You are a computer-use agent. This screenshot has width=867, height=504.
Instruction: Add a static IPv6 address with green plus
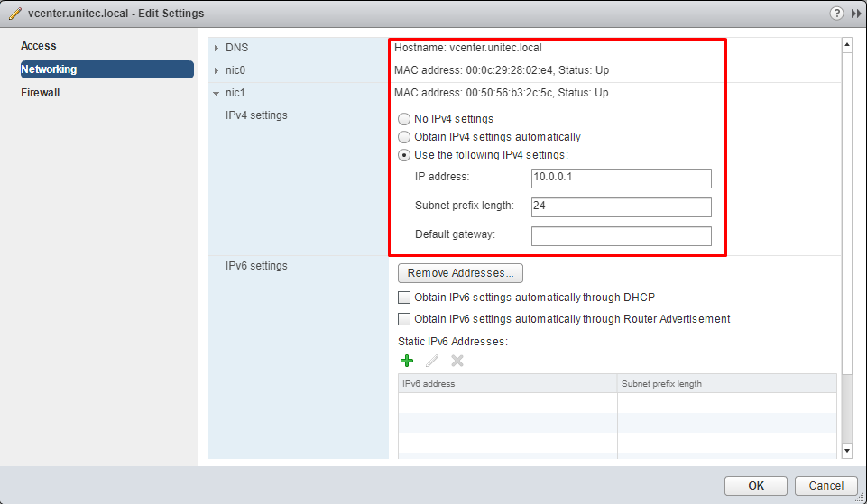click(407, 361)
